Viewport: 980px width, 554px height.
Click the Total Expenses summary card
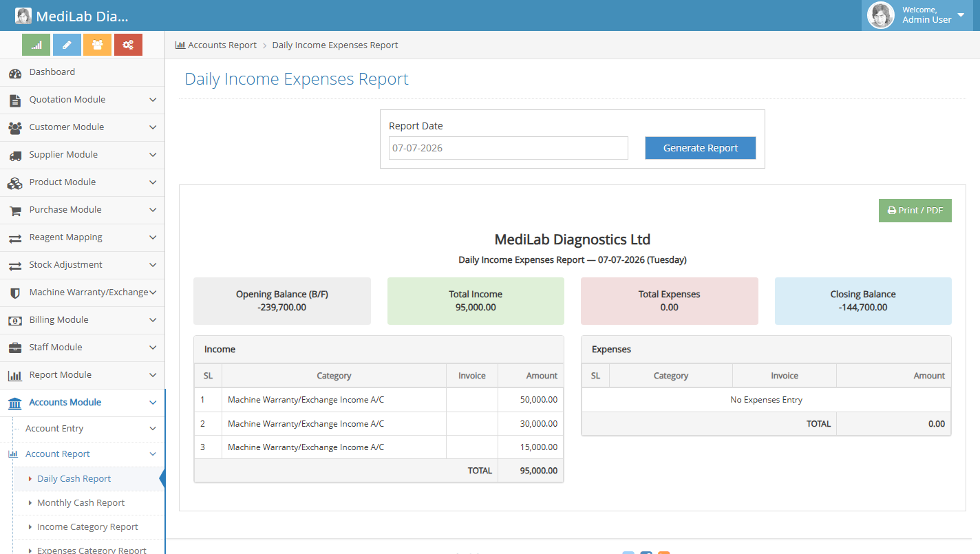click(670, 301)
